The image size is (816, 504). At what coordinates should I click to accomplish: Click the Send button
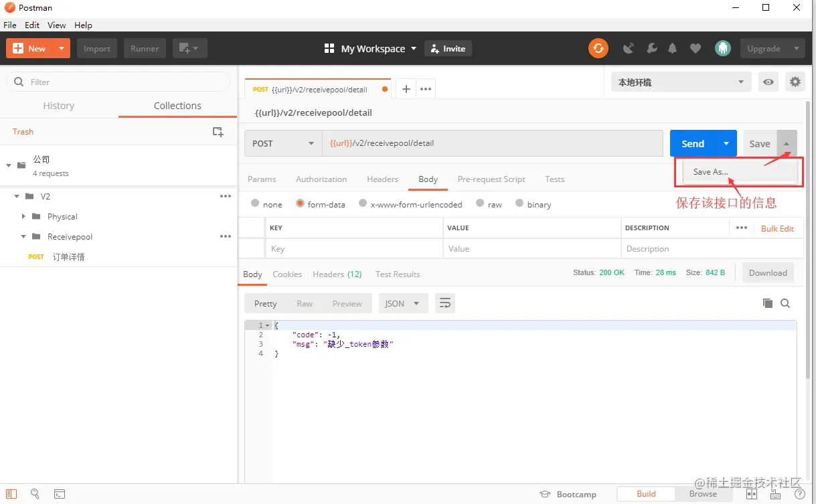[693, 143]
